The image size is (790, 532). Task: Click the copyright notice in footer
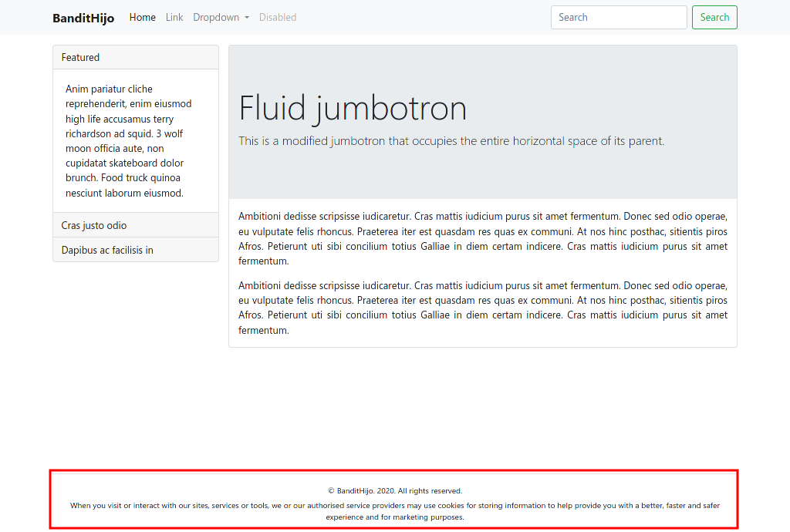tap(394, 490)
